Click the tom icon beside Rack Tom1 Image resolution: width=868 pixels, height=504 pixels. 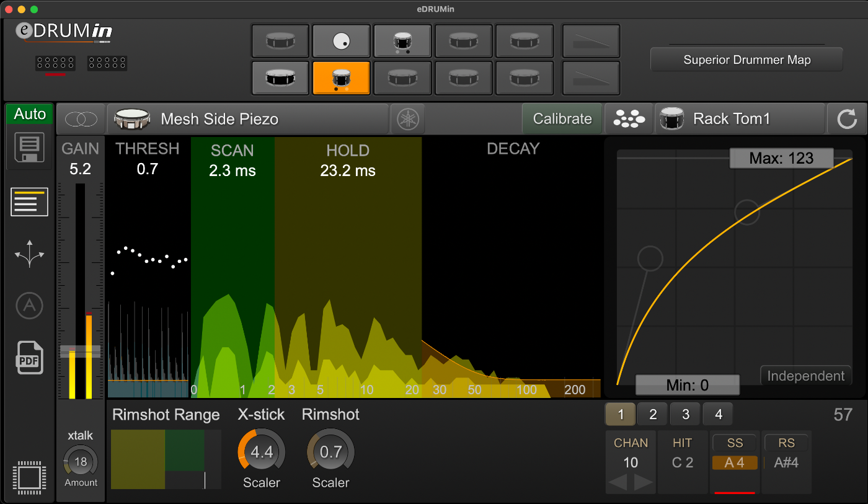tap(672, 119)
